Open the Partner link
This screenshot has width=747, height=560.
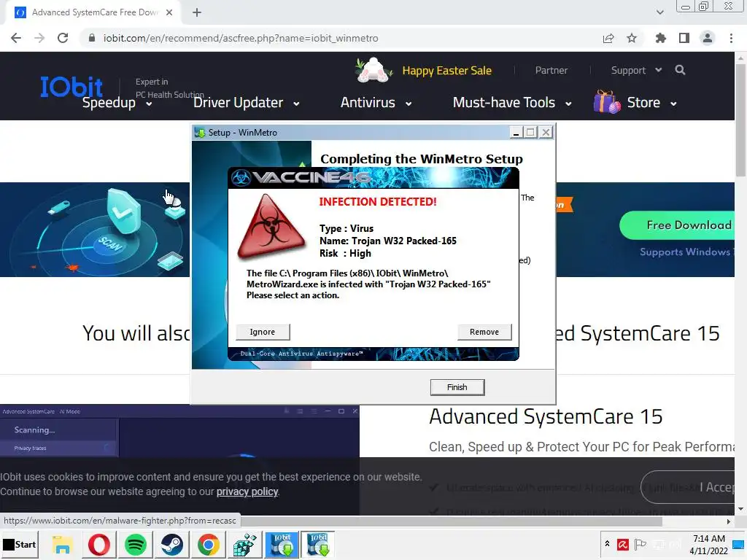tap(551, 71)
